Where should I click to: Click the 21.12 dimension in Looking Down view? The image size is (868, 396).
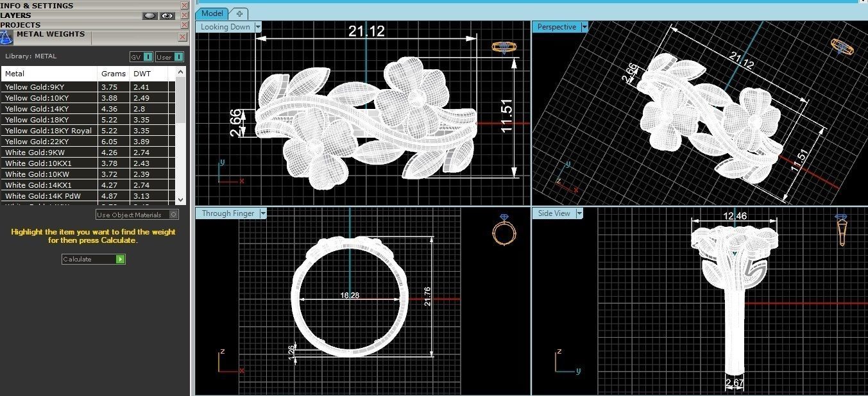pos(366,31)
